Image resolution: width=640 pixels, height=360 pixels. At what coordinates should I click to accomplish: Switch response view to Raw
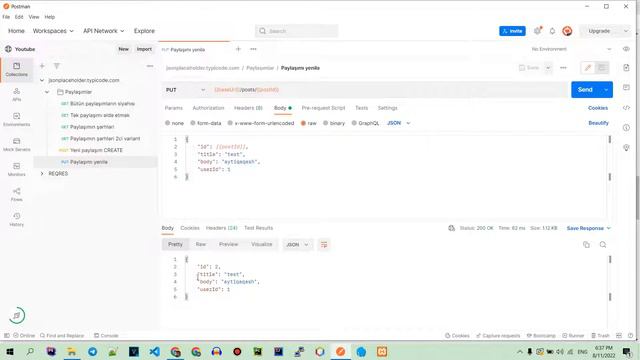pyautogui.click(x=200, y=244)
